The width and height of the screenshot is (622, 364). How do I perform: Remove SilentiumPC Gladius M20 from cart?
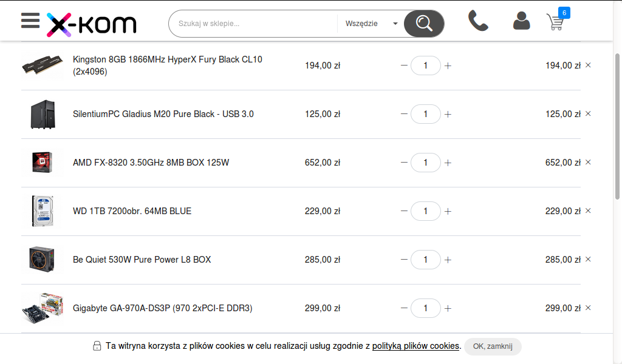(588, 113)
